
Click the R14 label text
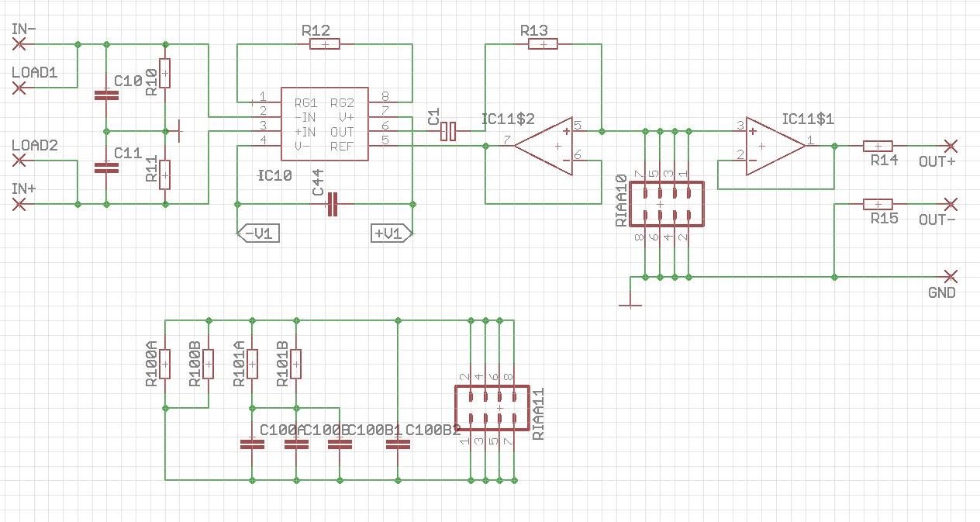(884, 161)
